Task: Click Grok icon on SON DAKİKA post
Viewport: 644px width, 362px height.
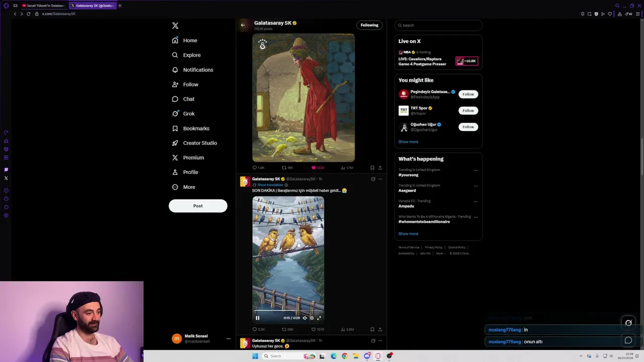Action: 373,179
